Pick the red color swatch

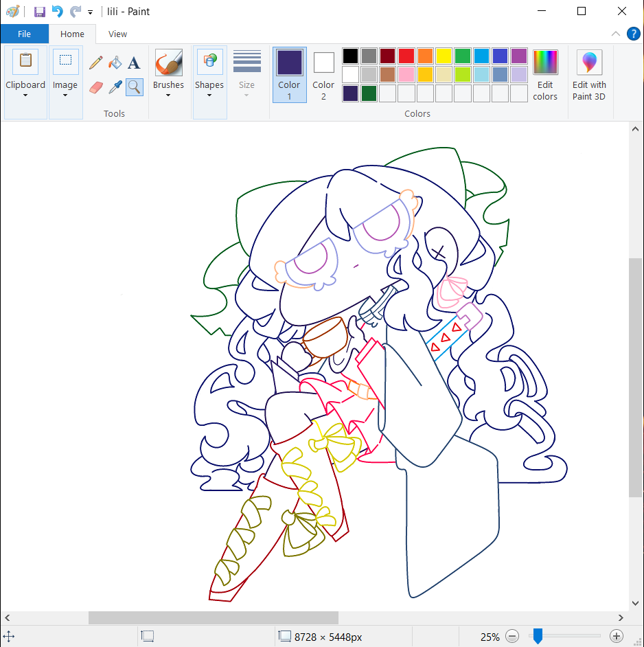tap(406, 56)
